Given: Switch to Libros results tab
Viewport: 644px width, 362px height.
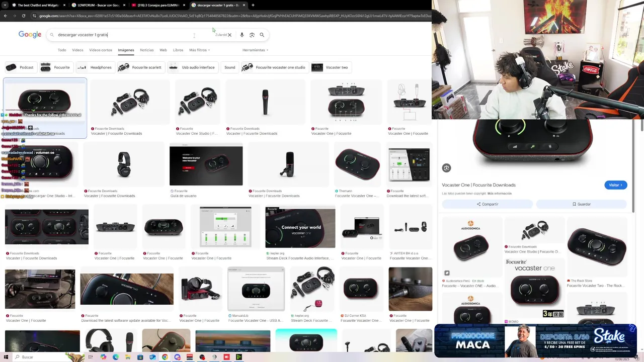Looking at the screenshot, I should pyautogui.click(x=178, y=50).
